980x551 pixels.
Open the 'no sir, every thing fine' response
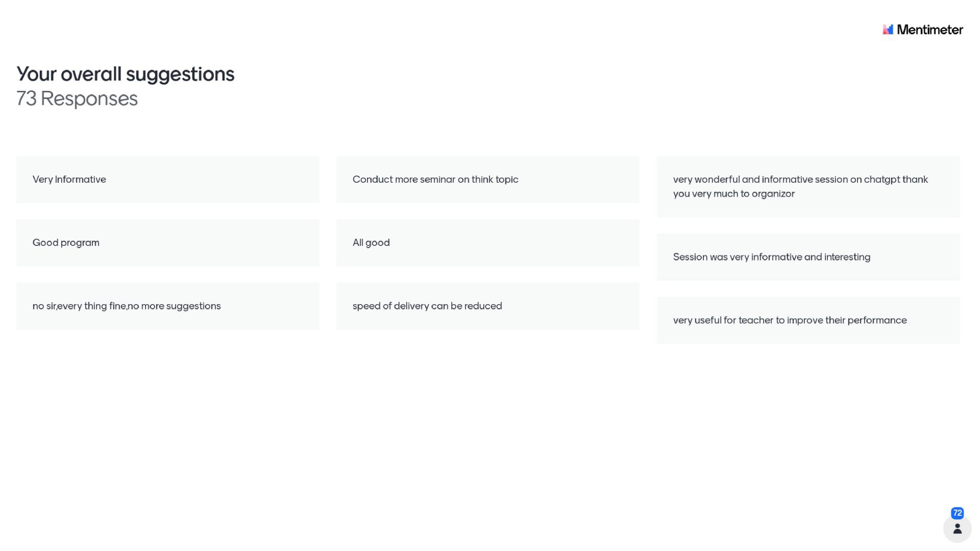tap(167, 306)
